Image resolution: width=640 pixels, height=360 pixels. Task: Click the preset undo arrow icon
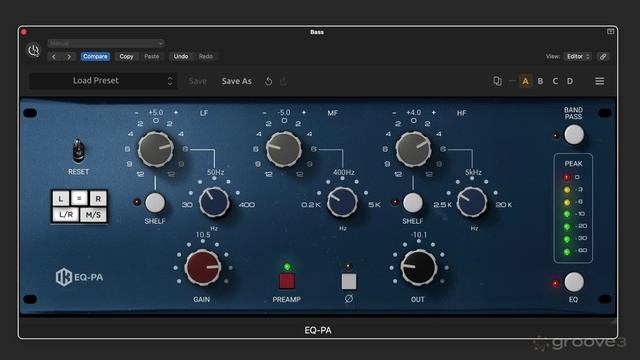coord(268,81)
